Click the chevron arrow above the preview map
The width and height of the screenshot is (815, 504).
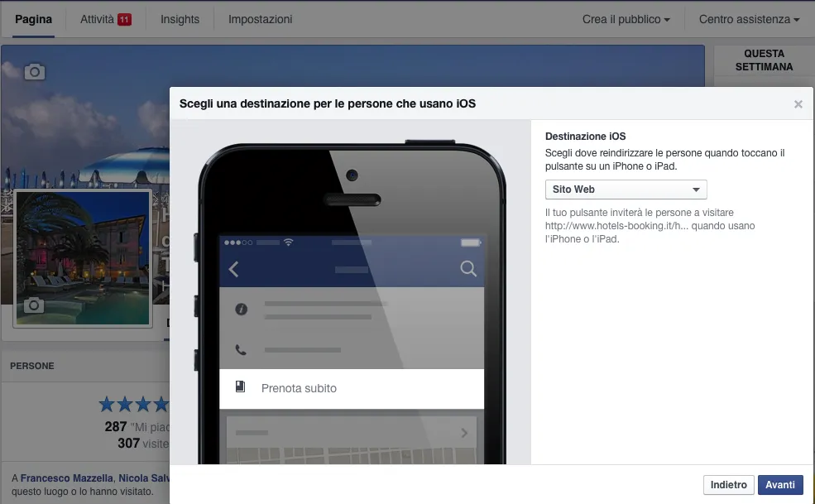[x=464, y=433]
